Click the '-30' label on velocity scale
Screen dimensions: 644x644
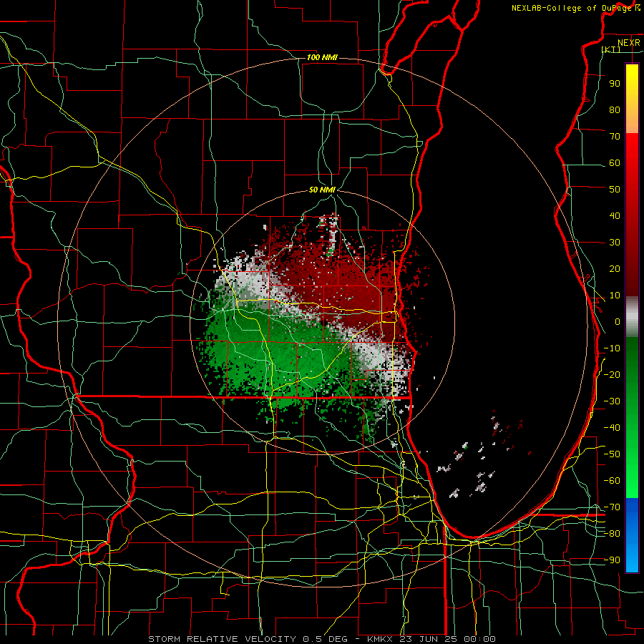click(612, 401)
